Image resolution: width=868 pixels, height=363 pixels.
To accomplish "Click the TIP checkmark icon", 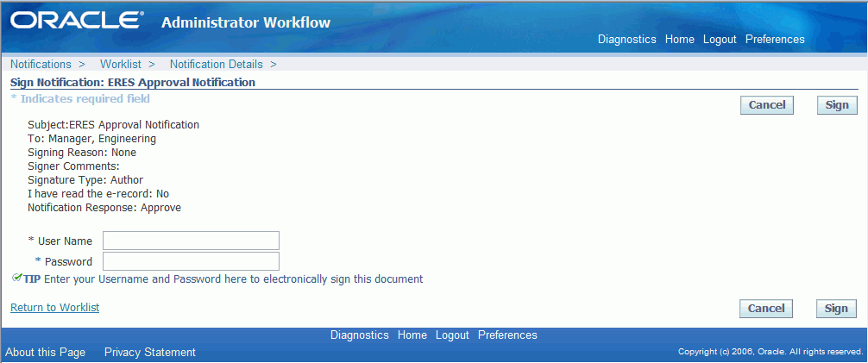I will (x=16, y=277).
